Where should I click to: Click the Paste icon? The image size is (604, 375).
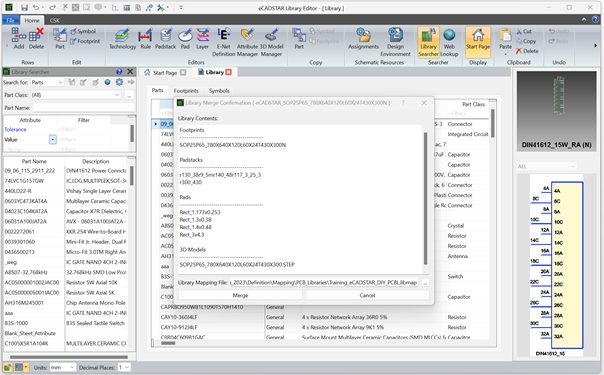click(505, 36)
